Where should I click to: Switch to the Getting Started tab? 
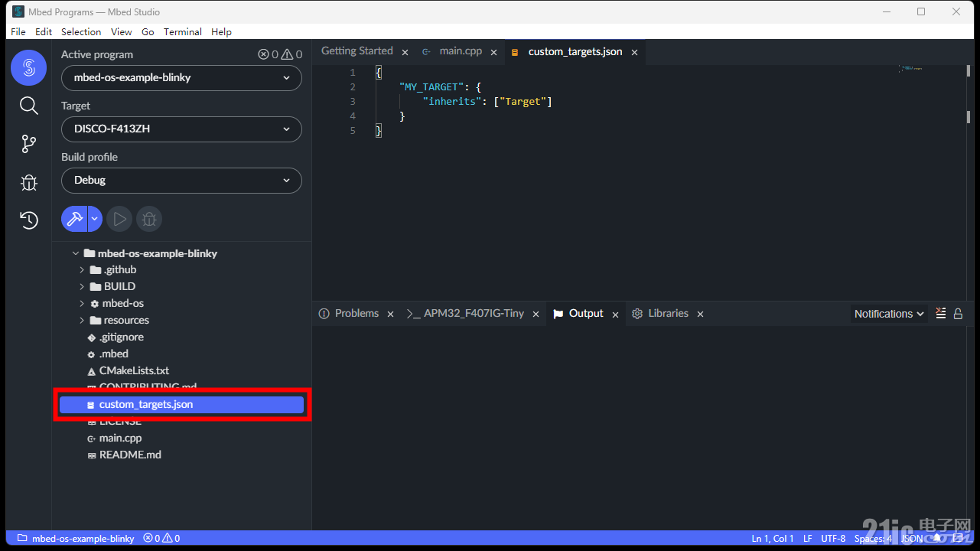357,51
